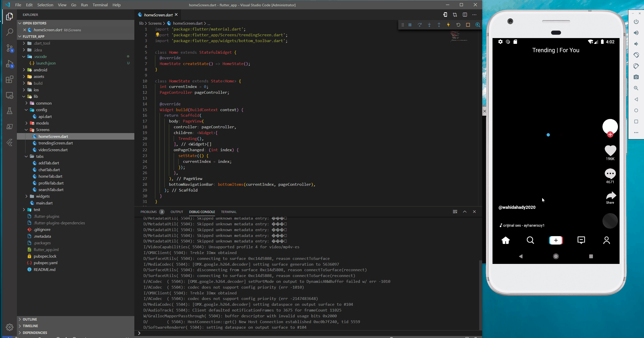Expand the widgets folder
Image resolution: width=644 pixels, height=338 pixels.
tap(43, 196)
